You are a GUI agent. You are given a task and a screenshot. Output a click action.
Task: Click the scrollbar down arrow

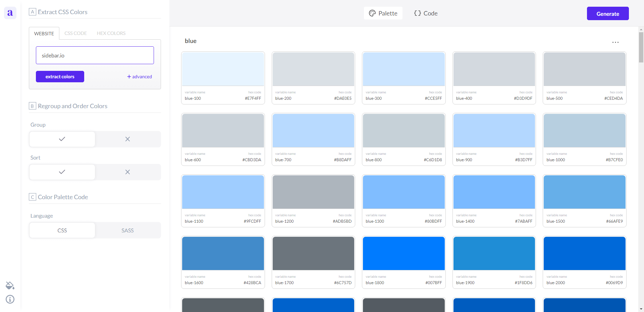(x=641, y=309)
